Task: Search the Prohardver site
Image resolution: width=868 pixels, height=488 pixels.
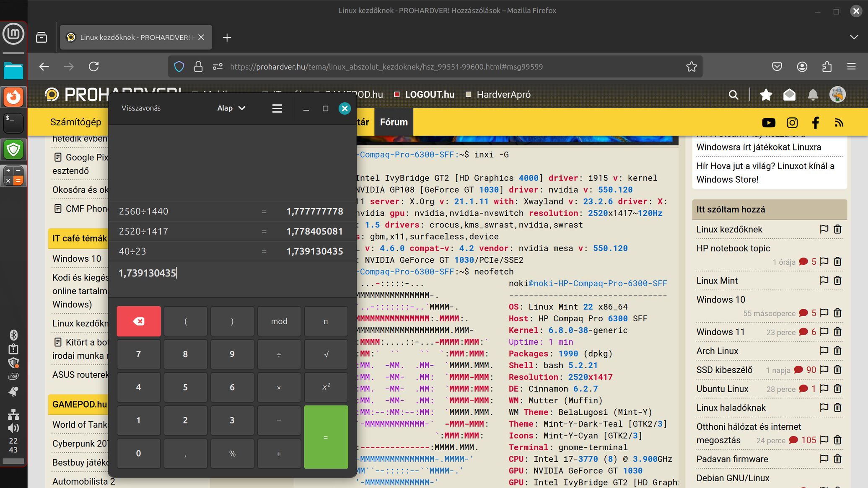Action: tap(733, 95)
